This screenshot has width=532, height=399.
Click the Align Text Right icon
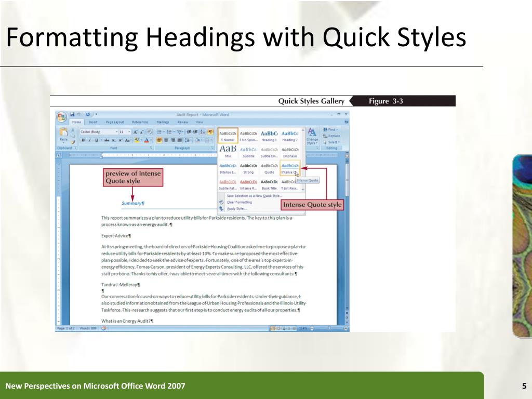tap(172, 140)
